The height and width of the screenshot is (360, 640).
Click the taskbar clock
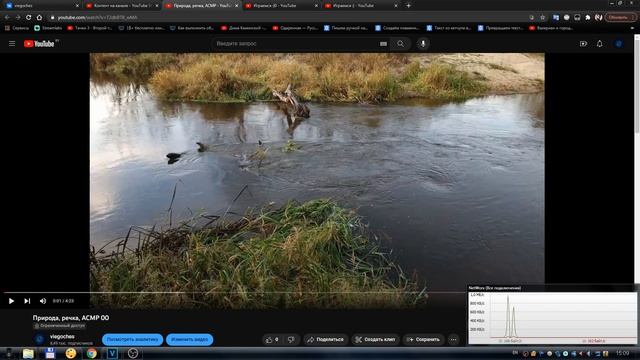(x=622, y=353)
